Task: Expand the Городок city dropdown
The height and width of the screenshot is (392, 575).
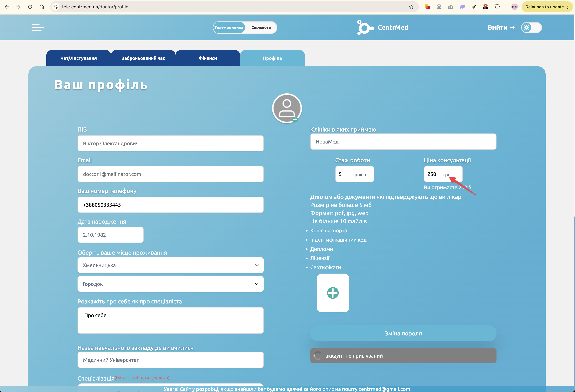Action: (x=170, y=284)
